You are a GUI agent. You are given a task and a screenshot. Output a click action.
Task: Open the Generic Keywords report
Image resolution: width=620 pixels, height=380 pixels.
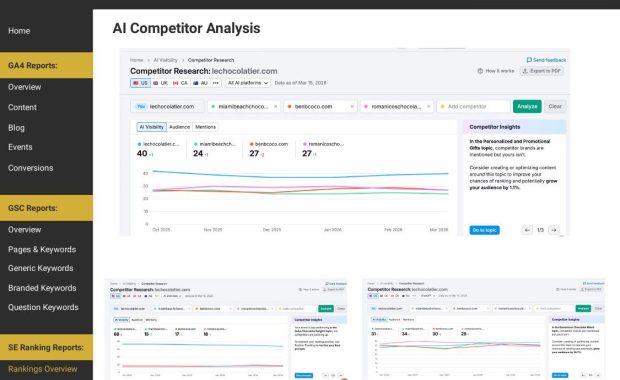tap(41, 268)
